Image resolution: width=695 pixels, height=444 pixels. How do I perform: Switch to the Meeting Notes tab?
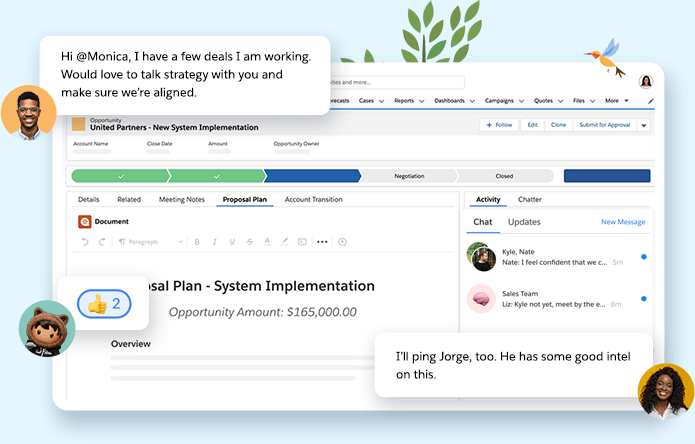tap(181, 199)
